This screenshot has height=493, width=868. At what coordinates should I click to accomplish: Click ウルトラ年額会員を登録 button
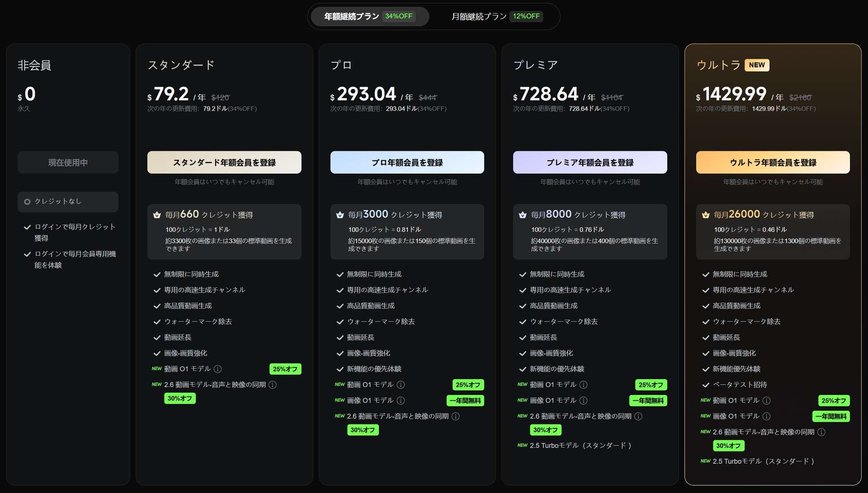tap(773, 162)
